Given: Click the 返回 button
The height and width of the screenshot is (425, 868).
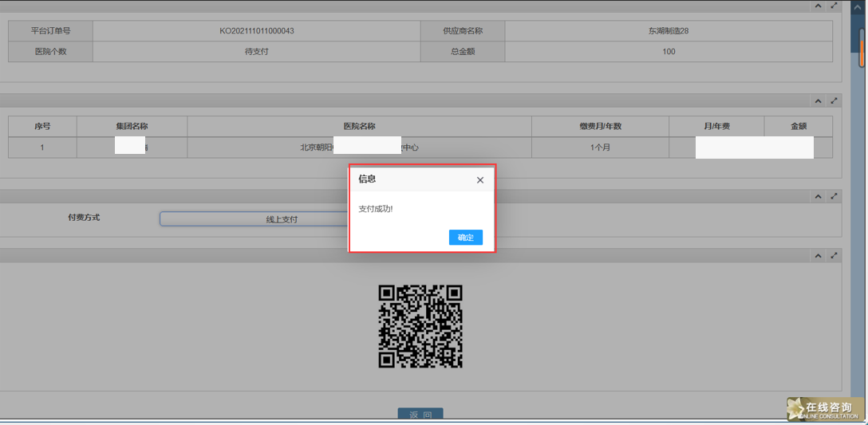Looking at the screenshot, I should coord(420,414).
